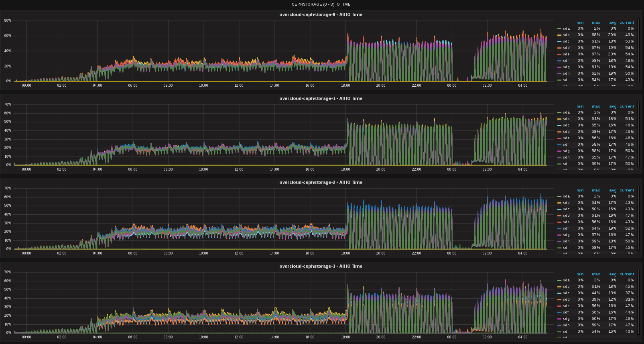Sort cephstorage-3 legend by min column
This screenshot has height=344, width=644.
[580, 274]
